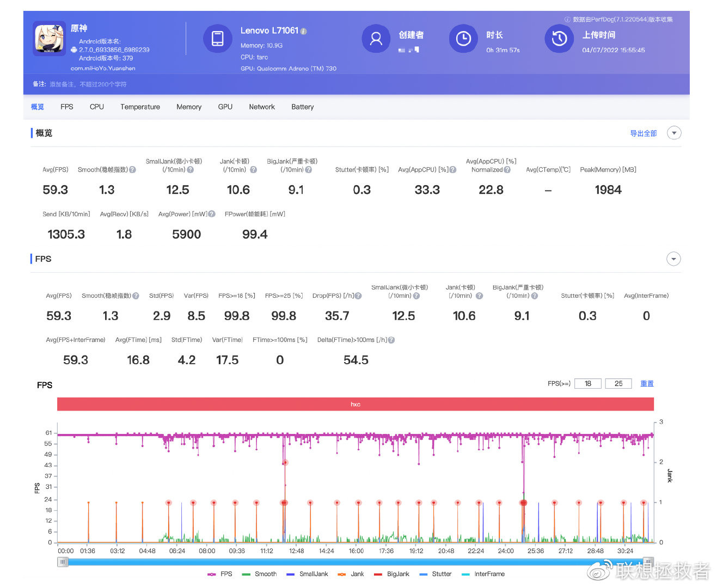Click the big jank marker near 24:48

523,503
